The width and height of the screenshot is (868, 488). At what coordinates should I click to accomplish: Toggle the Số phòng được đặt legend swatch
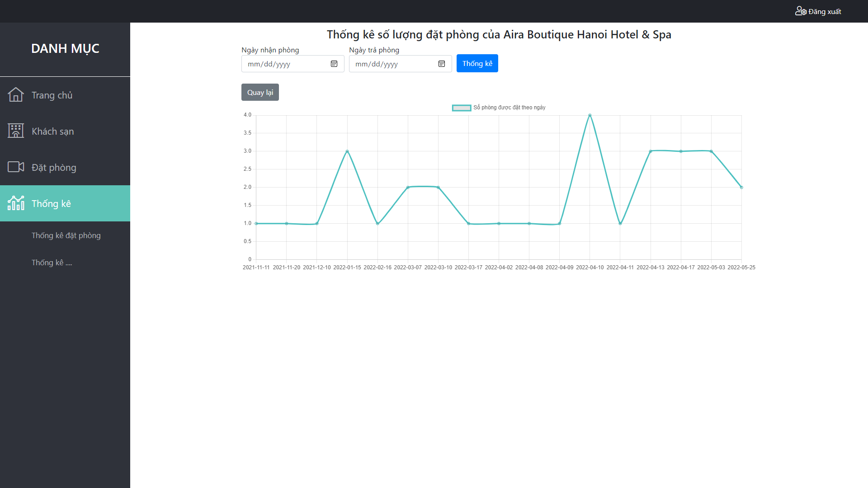coord(462,108)
